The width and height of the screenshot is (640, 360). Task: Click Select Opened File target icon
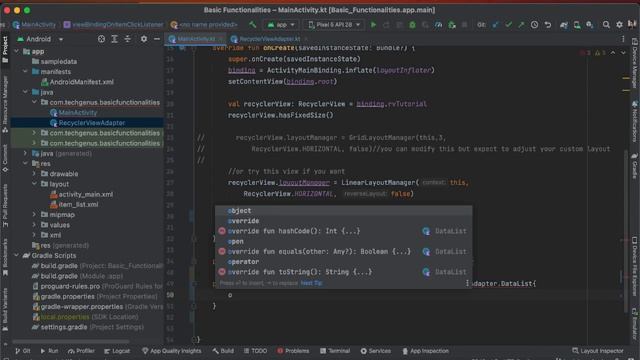[x=101, y=39]
